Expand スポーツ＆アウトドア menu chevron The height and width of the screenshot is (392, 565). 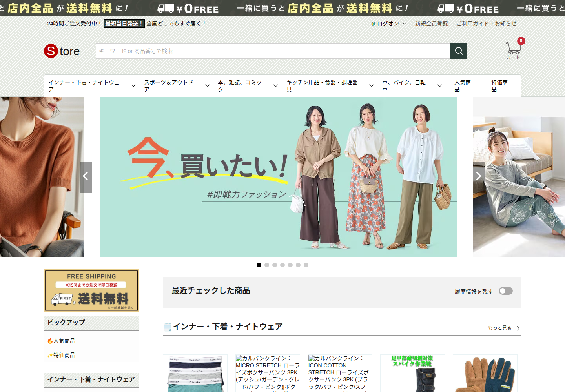click(x=207, y=86)
